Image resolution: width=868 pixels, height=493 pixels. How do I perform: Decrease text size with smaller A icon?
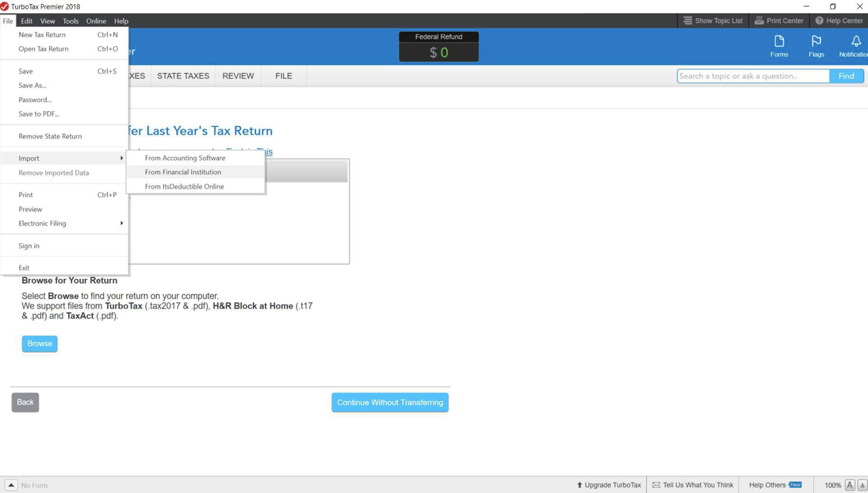(862, 485)
